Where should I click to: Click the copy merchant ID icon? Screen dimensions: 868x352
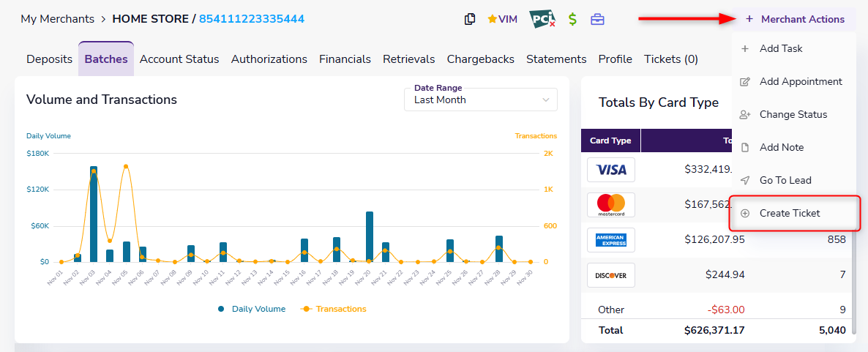[470, 19]
